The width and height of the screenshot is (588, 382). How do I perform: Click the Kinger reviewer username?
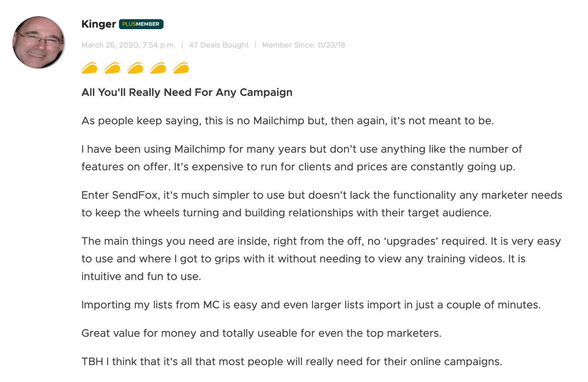point(99,24)
